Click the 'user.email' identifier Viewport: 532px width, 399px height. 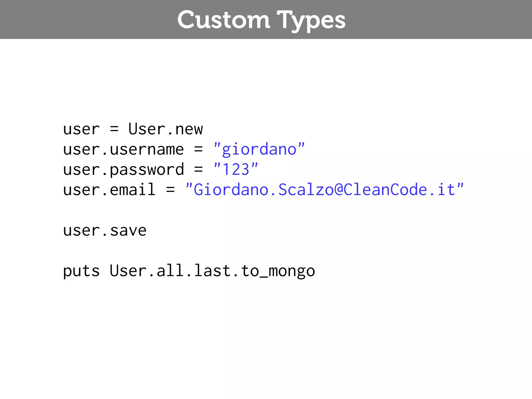[109, 189]
